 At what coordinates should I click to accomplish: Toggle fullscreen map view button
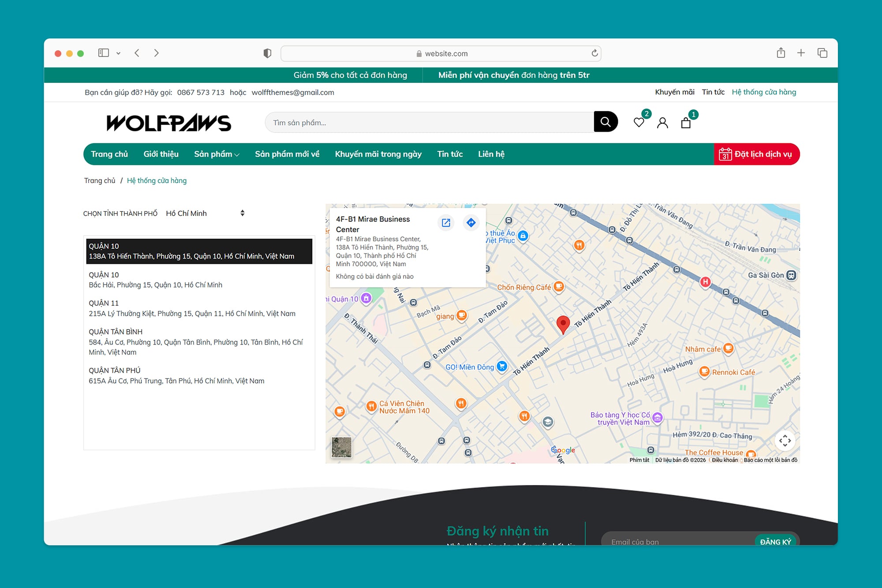(x=785, y=440)
